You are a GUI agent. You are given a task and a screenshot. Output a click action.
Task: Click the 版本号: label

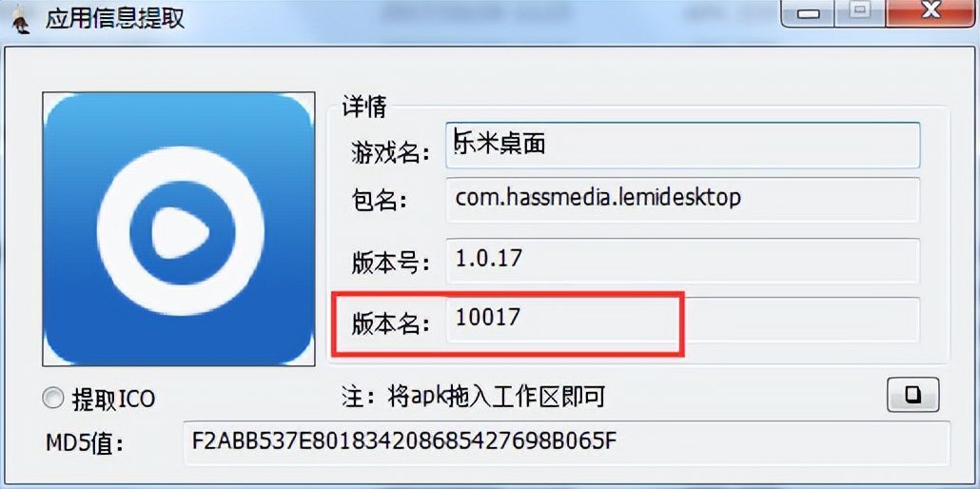point(390,264)
